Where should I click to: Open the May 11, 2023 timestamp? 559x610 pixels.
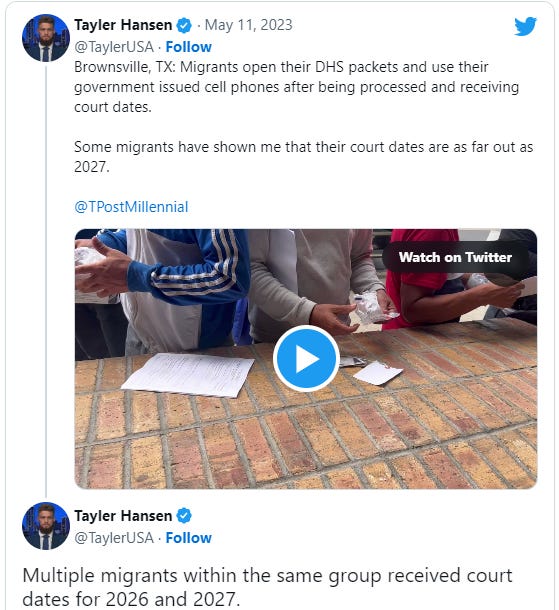coord(249,25)
